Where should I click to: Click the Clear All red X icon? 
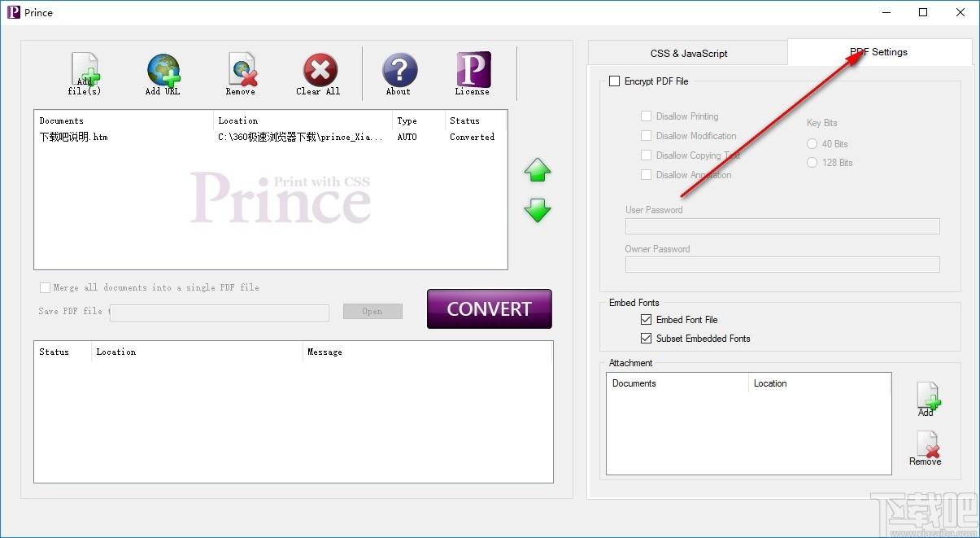319,74
